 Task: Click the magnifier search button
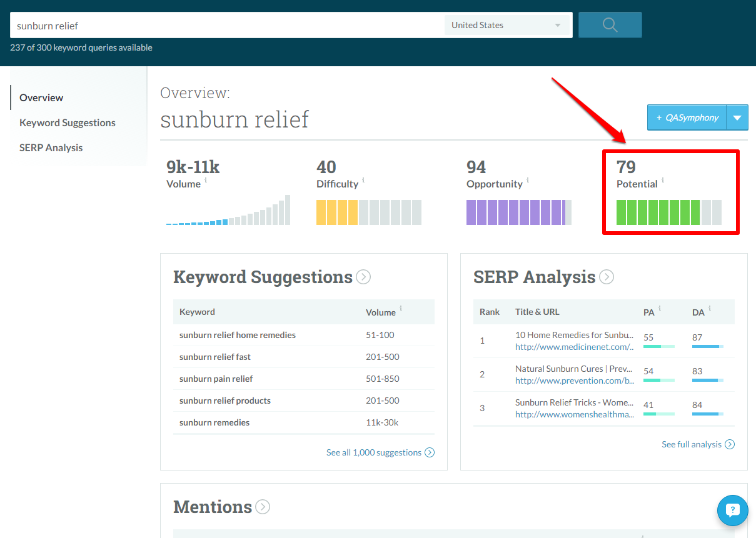click(610, 25)
